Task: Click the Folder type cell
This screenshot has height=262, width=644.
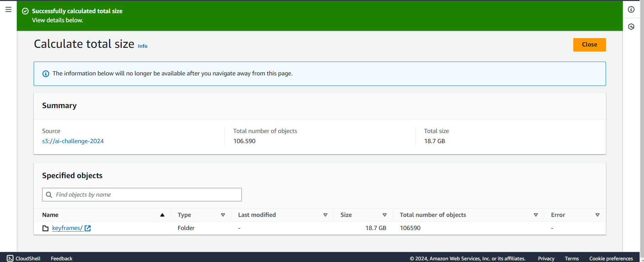Action: click(x=186, y=228)
